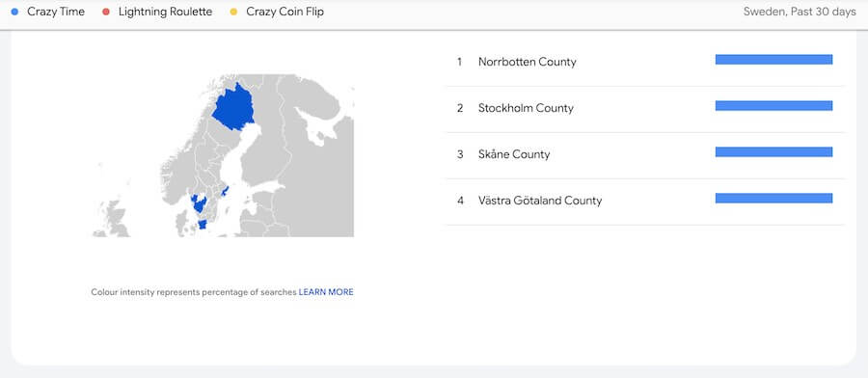The height and width of the screenshot is (378, 868).
Task: Click the blue bar for Västra Götaland County
Action: click(773, 198)
